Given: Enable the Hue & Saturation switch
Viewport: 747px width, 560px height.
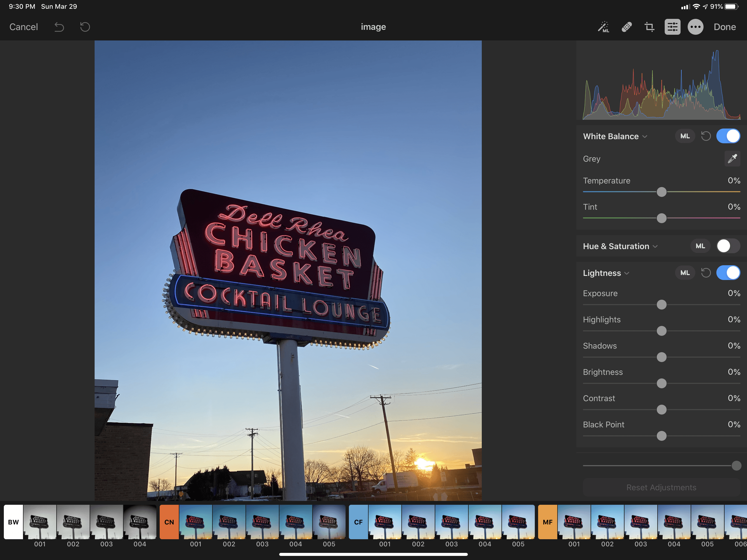Looking at the screenshot, I should pyautogui.click(x=728, y=246).
